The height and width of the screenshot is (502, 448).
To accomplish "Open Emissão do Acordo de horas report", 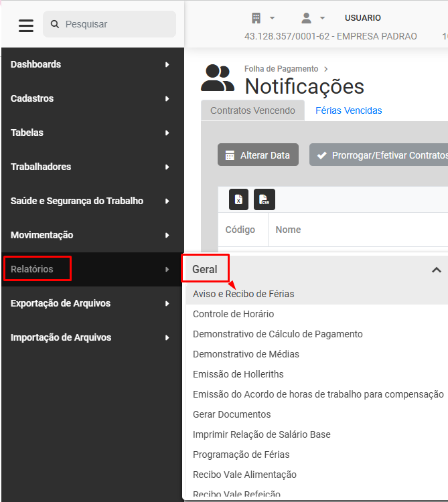I will (x=318, y=394).
